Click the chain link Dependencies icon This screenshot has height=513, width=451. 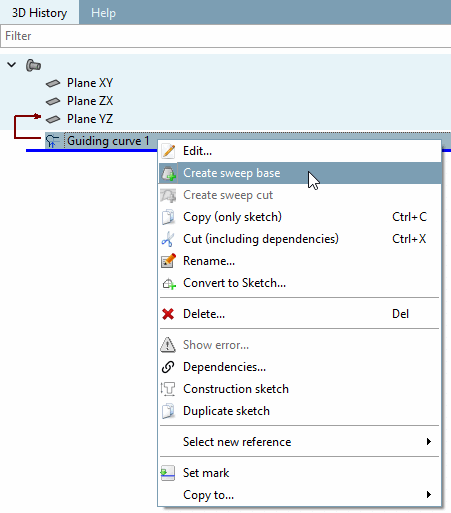click(168, 367)
